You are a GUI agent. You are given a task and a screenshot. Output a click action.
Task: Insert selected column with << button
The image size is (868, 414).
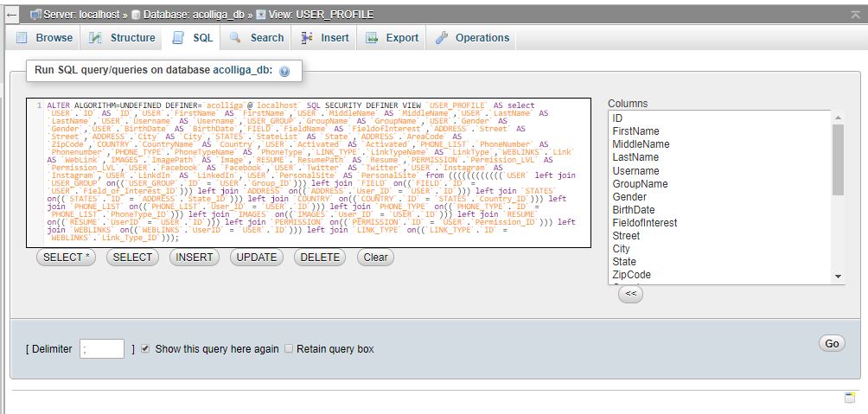click(630, 294)
